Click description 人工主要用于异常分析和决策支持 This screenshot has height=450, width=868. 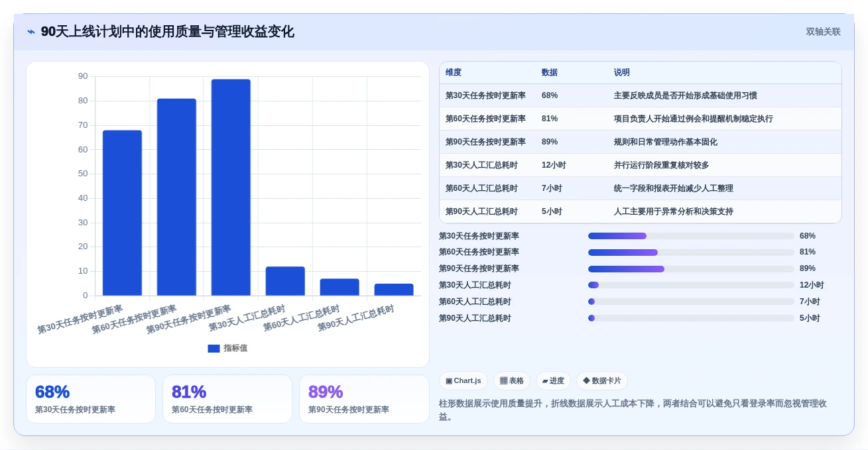click(674, 211)
